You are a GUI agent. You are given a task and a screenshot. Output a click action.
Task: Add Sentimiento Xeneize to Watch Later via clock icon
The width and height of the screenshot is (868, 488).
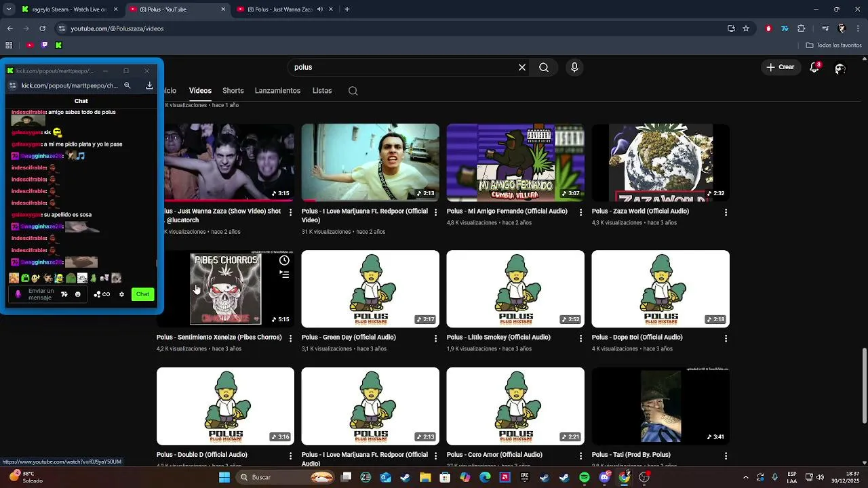pos(284,260)
